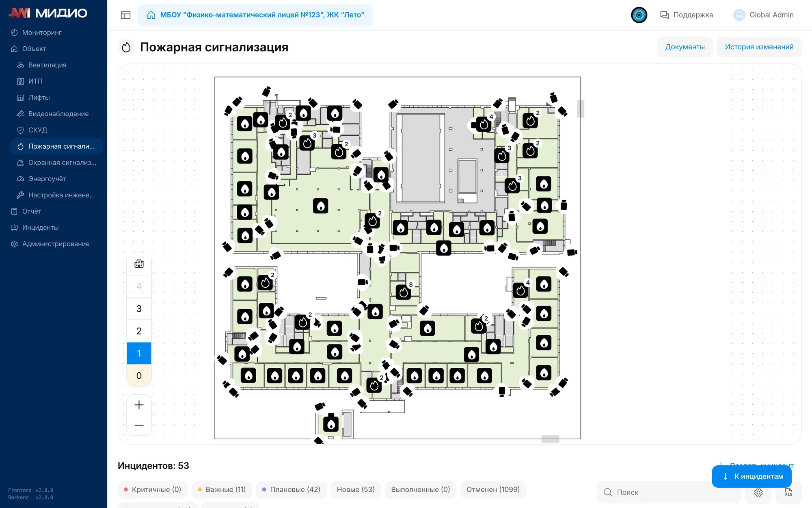The height and width of the screenshot is (508, 812).
Task: Open Видеонаблюдение sidebar item
Action: coord(58,114)
